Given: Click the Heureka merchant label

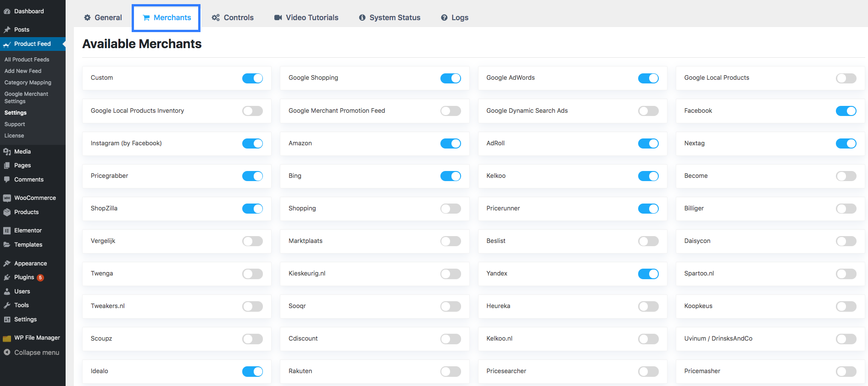Looking at the screenshot, I should pos(498,306).
